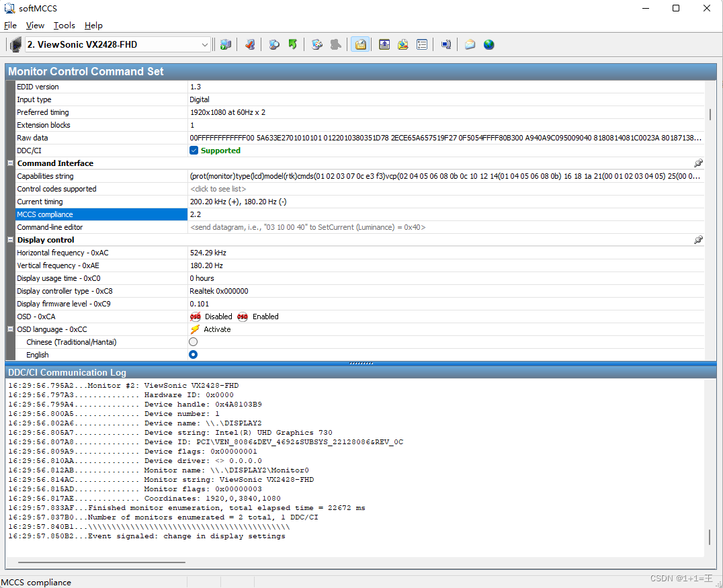Toggle the highlighted padlock toolbar button
The width and height of the screenshot is (723, 588).
360,45
